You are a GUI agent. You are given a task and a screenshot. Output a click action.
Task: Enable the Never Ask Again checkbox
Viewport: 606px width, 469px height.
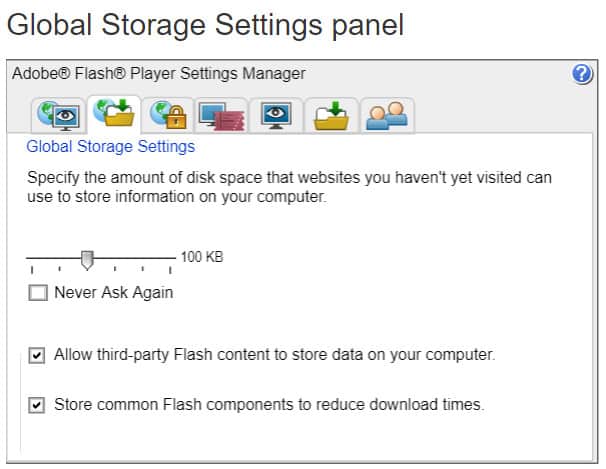(x=38, y=293)
